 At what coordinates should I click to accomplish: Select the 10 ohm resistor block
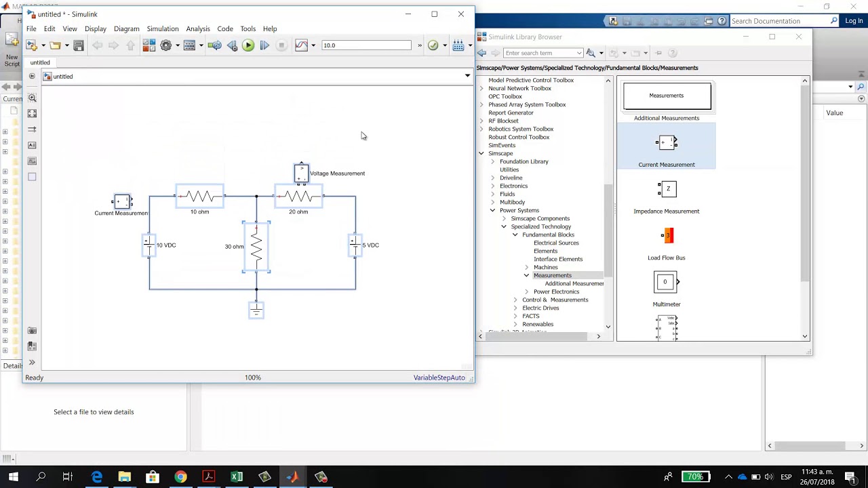(199, 197)
